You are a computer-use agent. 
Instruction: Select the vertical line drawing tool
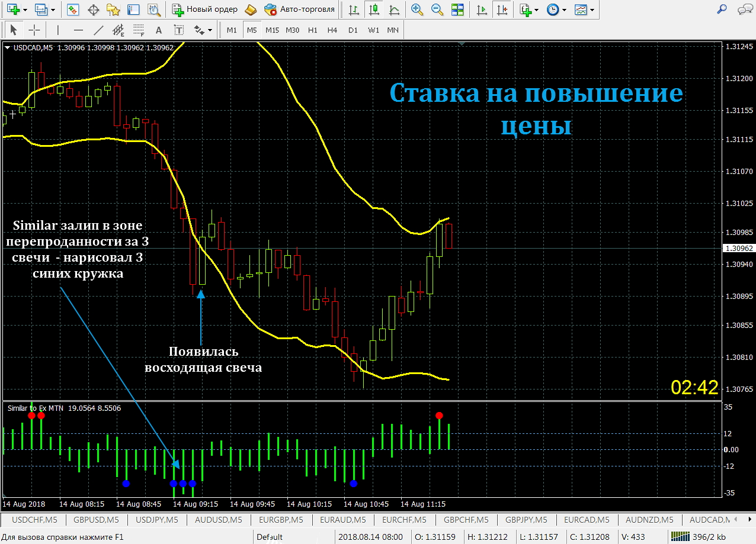click(57, 30)
